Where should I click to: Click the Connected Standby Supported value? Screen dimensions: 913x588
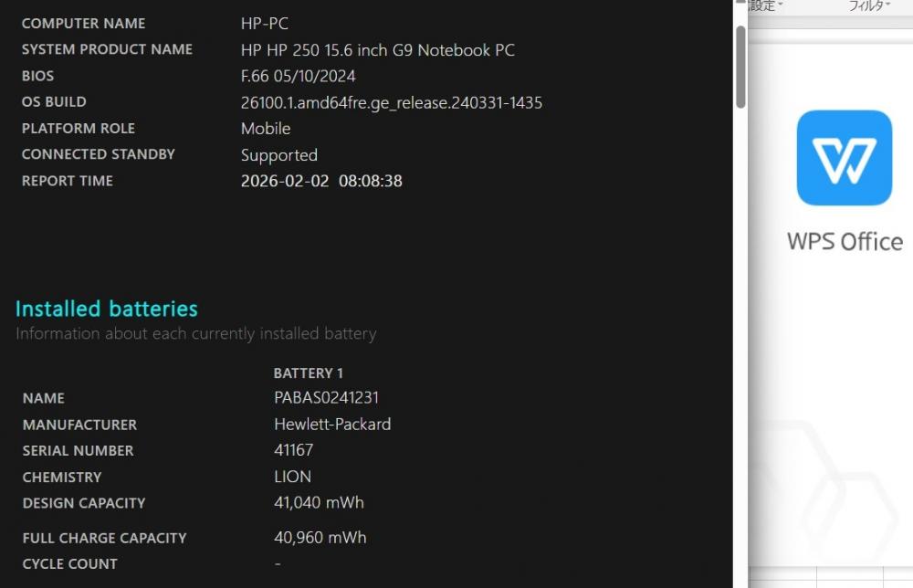(278, 155)
